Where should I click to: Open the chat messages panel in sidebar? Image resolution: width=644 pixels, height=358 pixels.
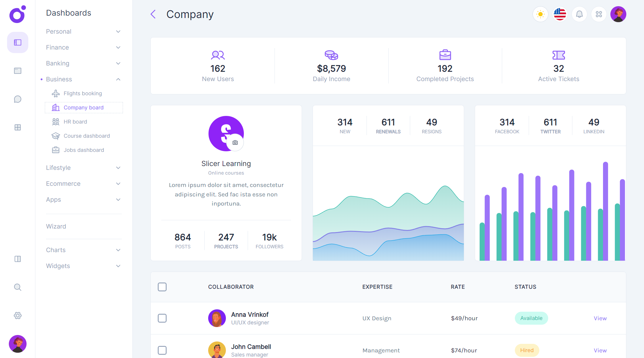(17, 99)
